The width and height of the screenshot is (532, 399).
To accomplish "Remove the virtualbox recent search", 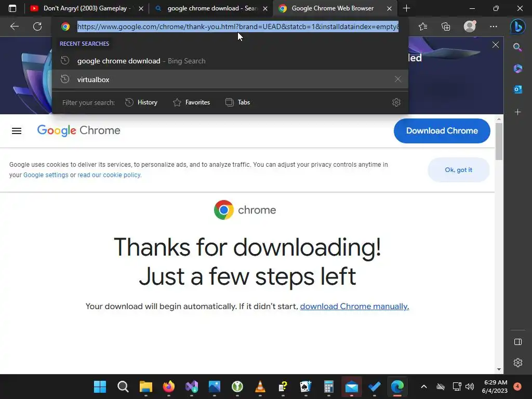I will [x=397, y=79].
